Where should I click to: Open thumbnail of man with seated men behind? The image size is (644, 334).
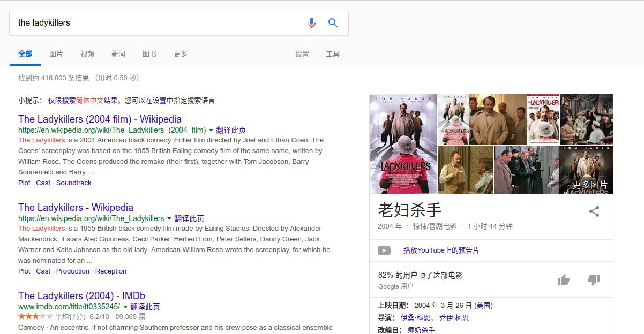(x=498, y=119)
